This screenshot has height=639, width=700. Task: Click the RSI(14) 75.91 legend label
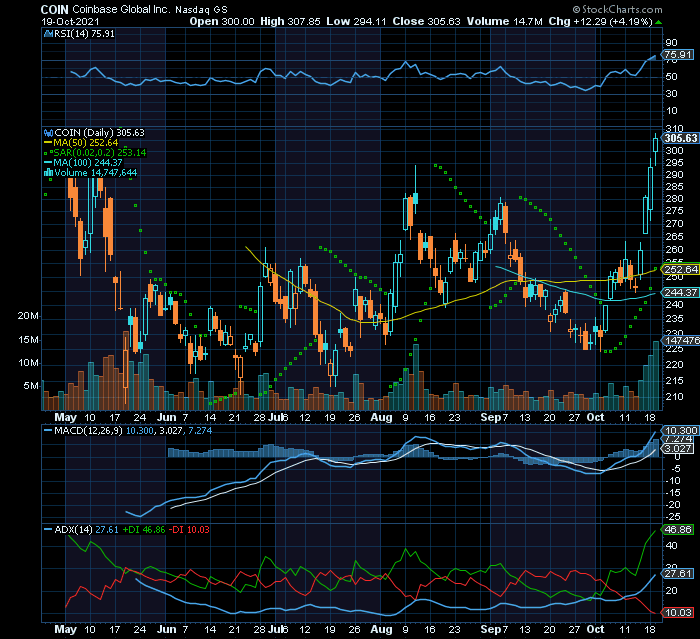(84, 33)
